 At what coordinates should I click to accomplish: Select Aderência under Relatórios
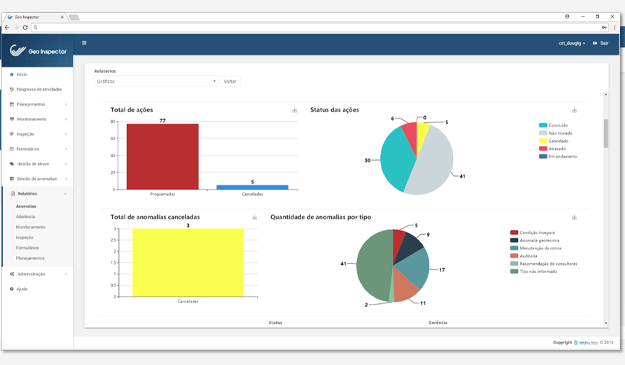click(26, 217)
